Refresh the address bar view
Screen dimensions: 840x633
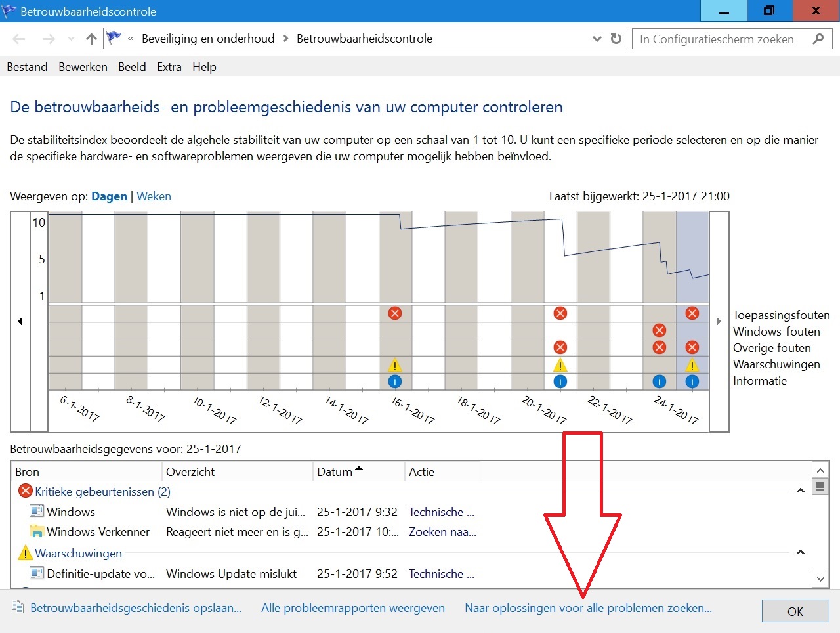(616, 39)
